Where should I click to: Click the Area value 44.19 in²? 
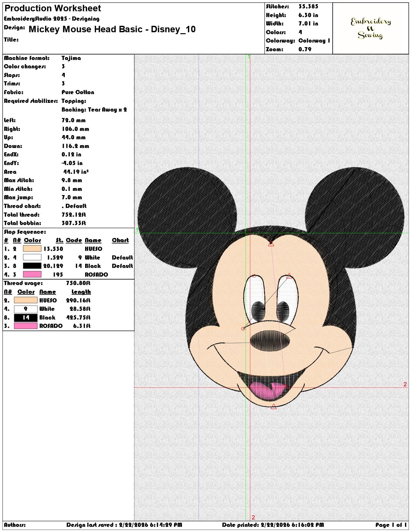click(x=76, y=172)
